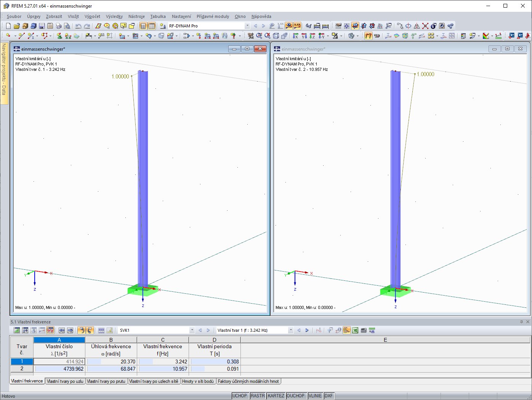Toggle the navigator panel button
This screenshot has height=400, width=532.
coord(143,26)
